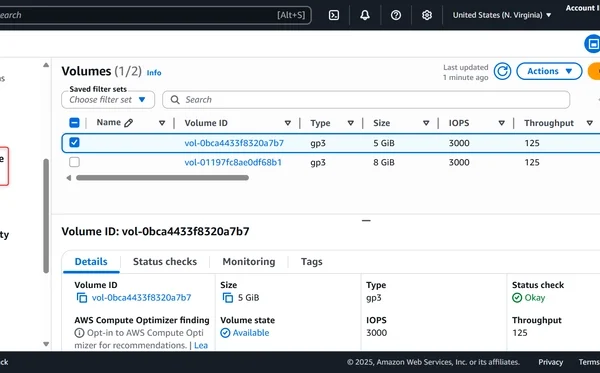The image size is (600, 373).
Task: Click the Throughput column header
Action: point(549,123)
